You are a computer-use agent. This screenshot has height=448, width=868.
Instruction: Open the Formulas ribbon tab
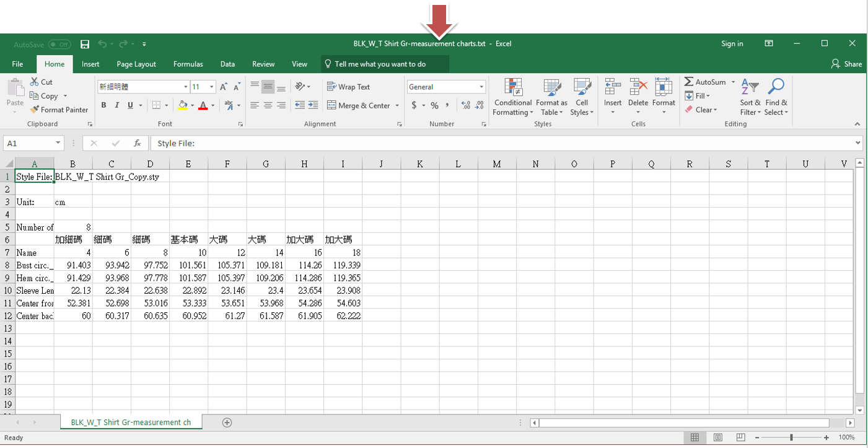tap(188, 64)
